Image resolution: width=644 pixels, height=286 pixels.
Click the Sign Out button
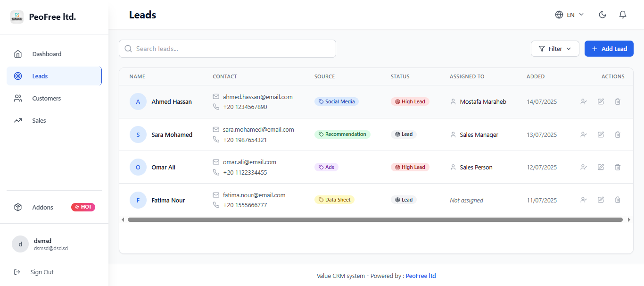[x=41, y=272]
